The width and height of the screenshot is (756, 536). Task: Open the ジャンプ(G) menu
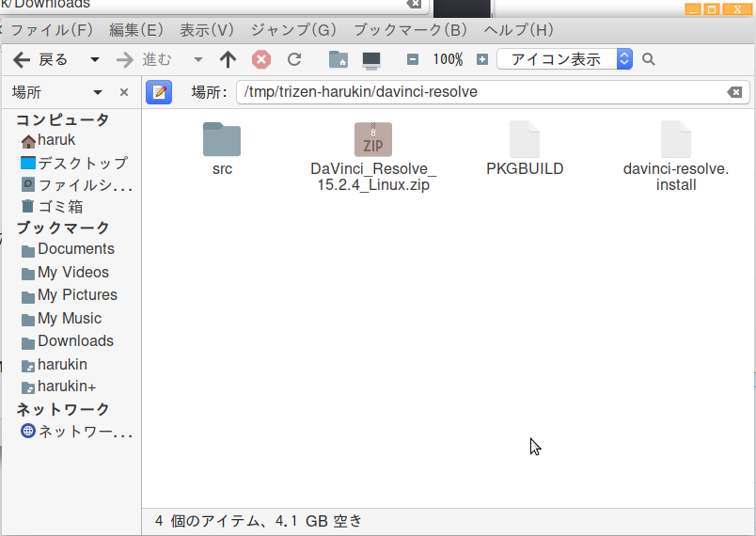(x=293, y=30)
